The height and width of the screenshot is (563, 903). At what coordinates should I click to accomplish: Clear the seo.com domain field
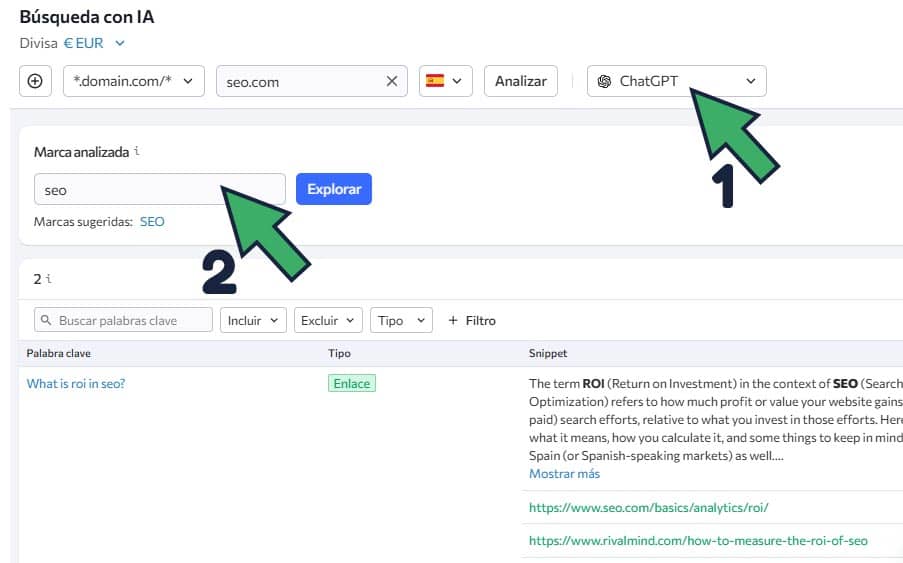392,81
